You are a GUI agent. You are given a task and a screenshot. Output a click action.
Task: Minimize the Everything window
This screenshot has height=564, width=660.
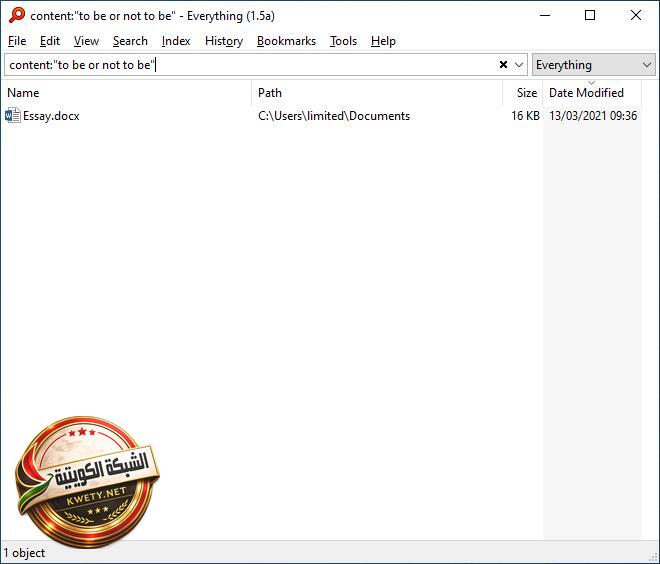545,15
